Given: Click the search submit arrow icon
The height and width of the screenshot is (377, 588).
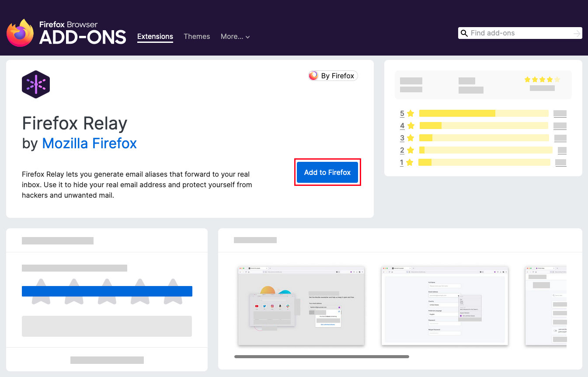Looking at the screenshot, I should pos(577,33).
